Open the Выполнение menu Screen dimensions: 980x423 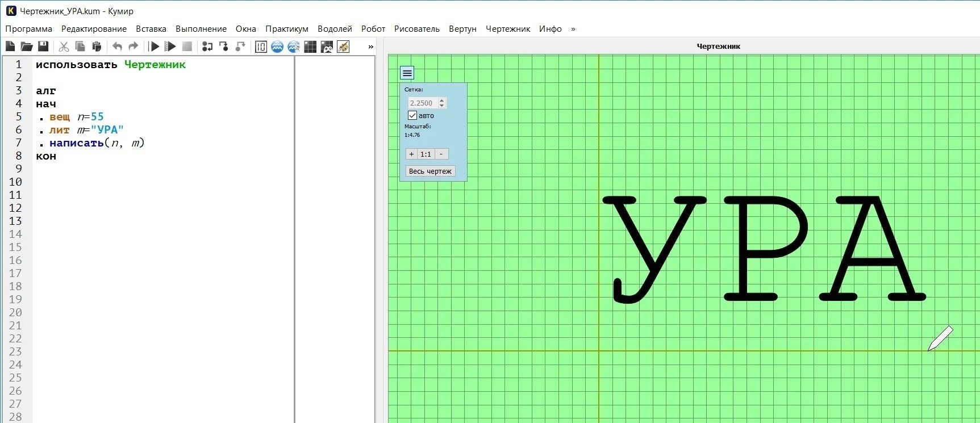[x=201, y=29]
